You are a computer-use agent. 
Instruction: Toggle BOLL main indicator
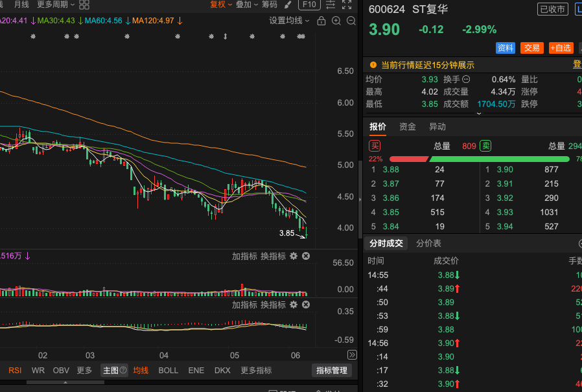[168, 371]
